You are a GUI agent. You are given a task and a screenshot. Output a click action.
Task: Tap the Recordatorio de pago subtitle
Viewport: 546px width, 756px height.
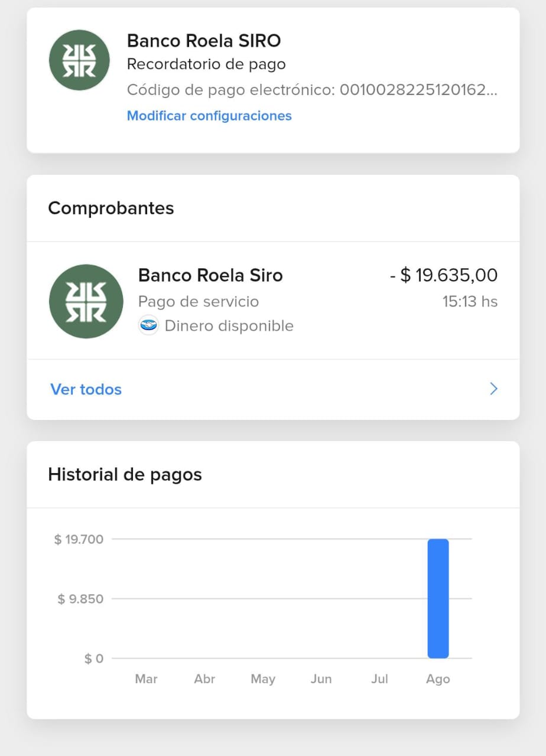(206, 64)
